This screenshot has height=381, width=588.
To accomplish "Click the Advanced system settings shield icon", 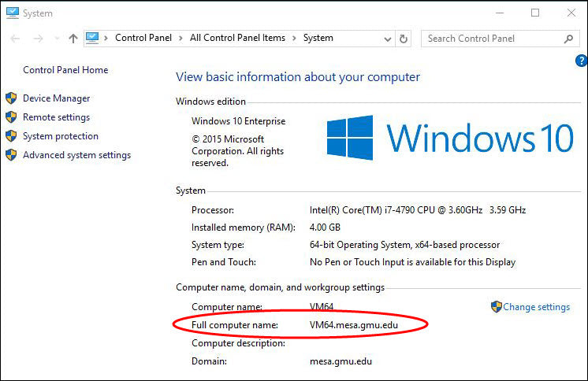I will coord(11,155).
